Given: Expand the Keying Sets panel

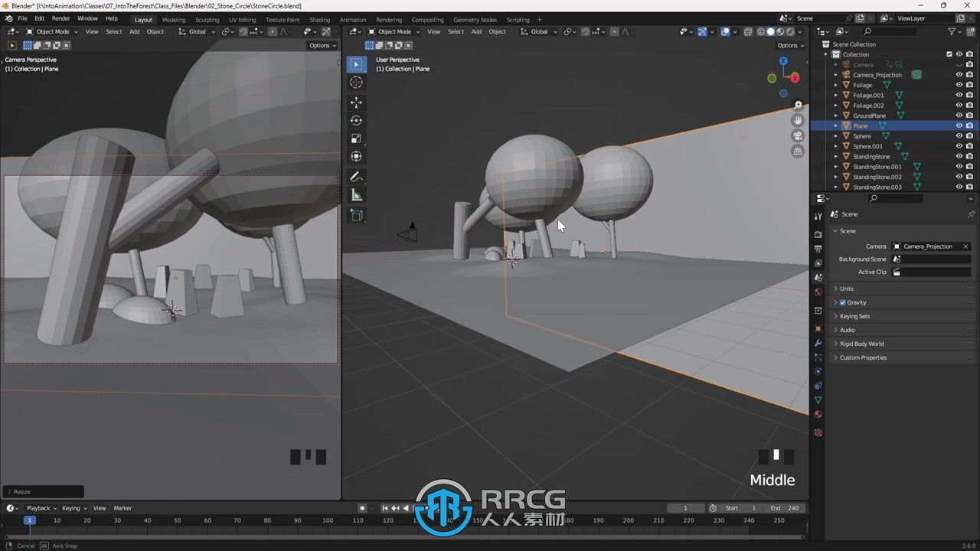Looking at the screenshot, I should pyautogui.click(x=854, y=316).
